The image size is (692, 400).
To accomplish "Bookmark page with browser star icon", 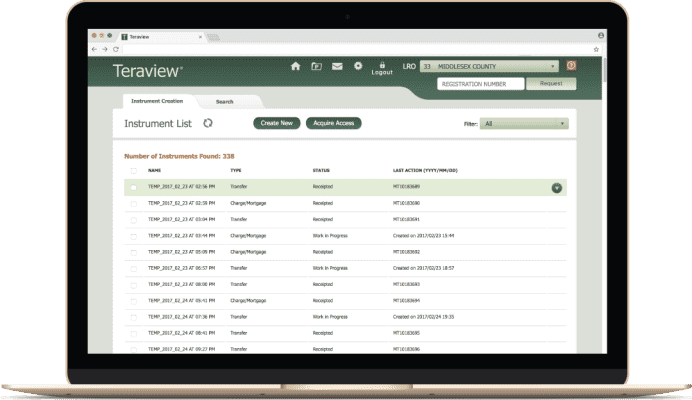I will [596, 48].
